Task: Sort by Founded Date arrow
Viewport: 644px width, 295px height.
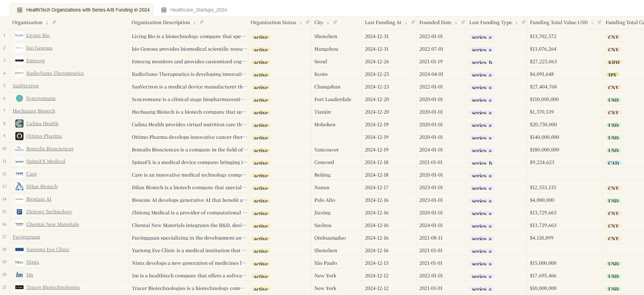Action: (x=456, y=23)
